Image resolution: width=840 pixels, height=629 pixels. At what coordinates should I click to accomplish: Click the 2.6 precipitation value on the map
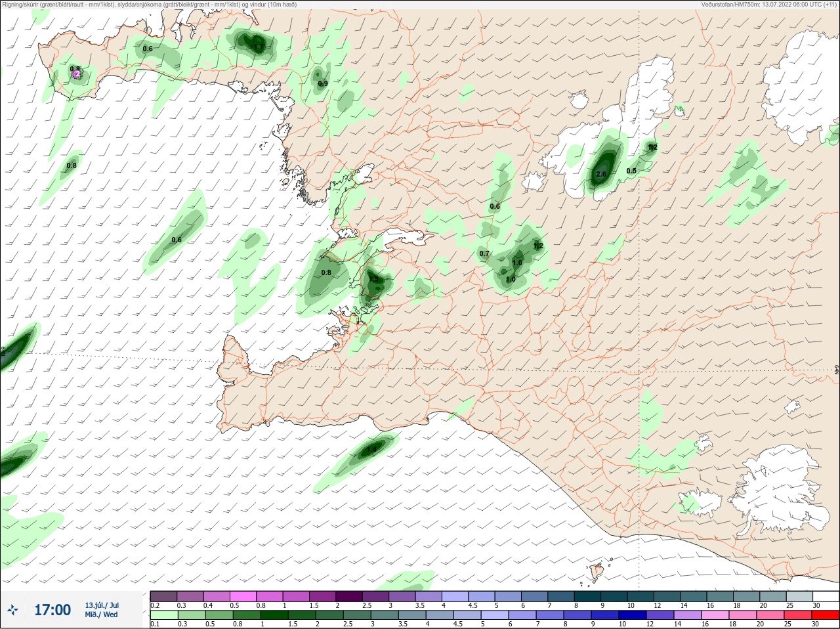coord(600,174)
